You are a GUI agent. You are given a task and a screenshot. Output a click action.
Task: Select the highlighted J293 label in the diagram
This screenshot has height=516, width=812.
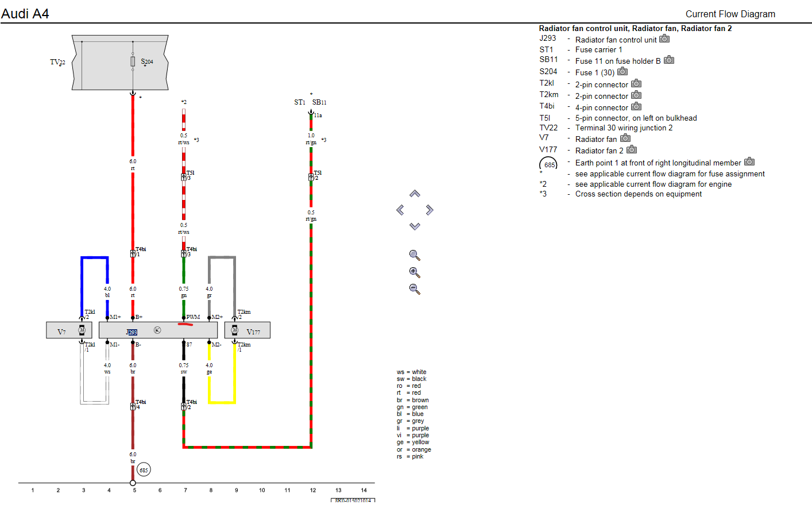(x=132, y=332)
